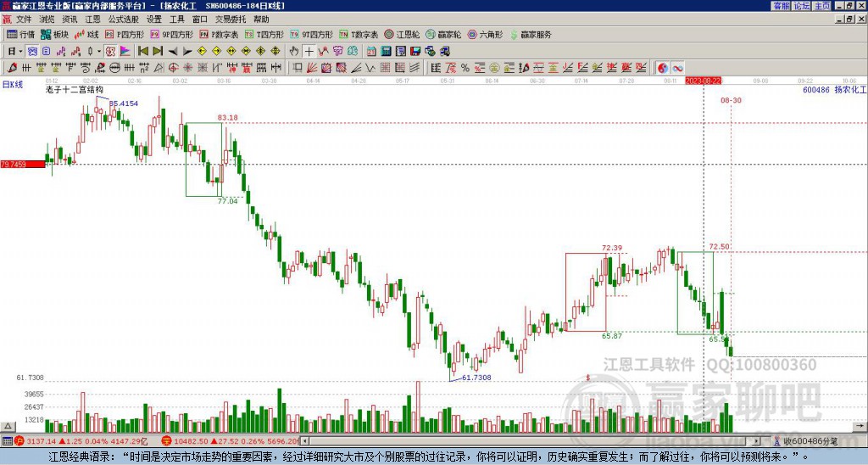The image size is (868, 465).
Task: Switch to the K线 chart view
Action: tap(87, 34)
